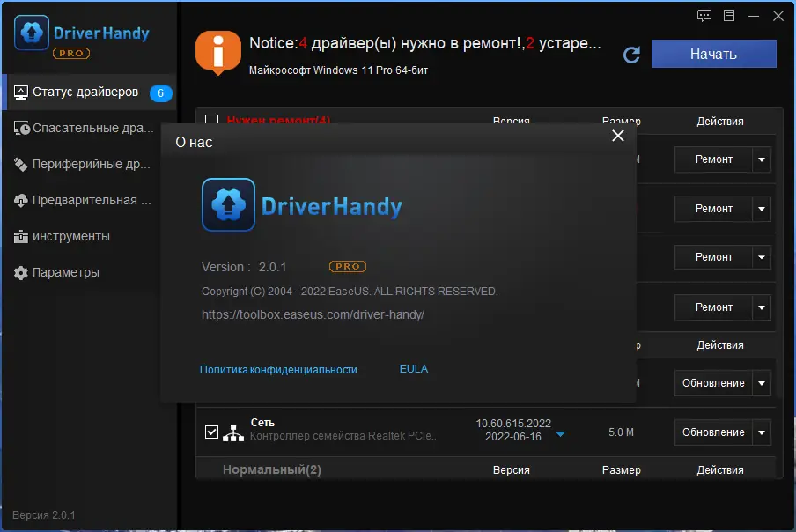The height and width of the screenshot is (532, 796).
Task: Open the feedback chat icon
Action: click(704, 16)
